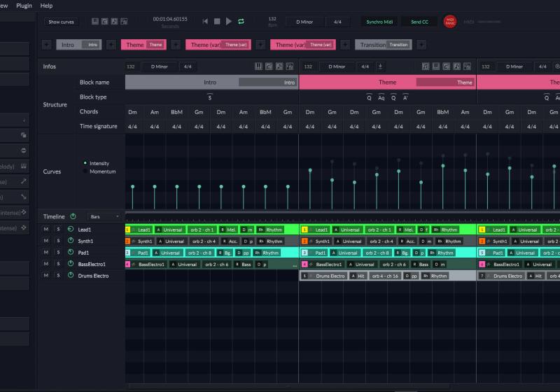560x392 pixels.
Task: Select the first Theme block tab
Action: point(143,45)
